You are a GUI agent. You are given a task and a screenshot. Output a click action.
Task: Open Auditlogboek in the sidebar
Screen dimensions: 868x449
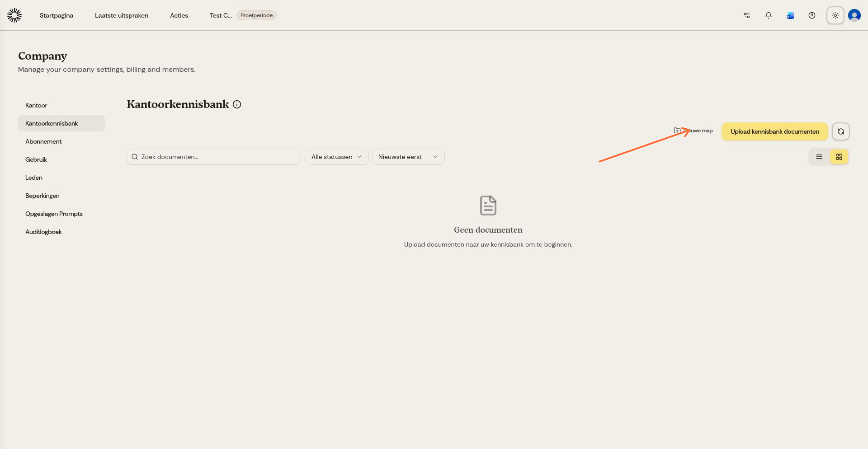tap(61, 232)
